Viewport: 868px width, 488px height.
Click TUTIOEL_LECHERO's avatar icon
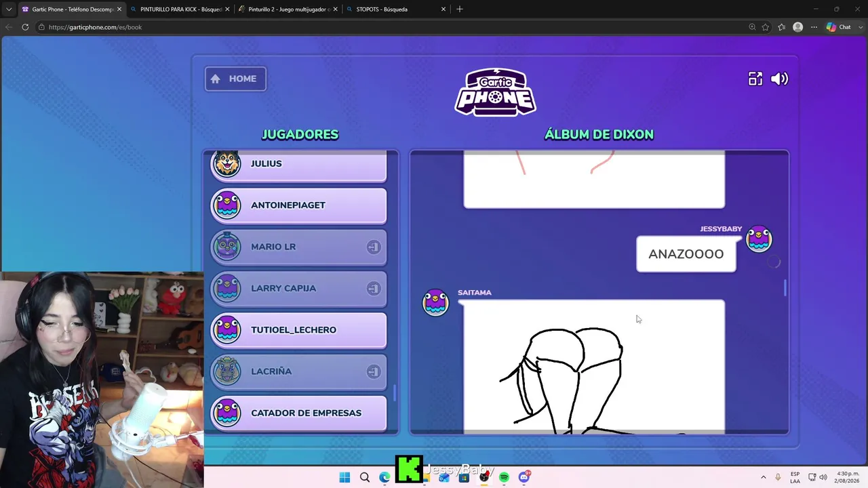(226, 329)
